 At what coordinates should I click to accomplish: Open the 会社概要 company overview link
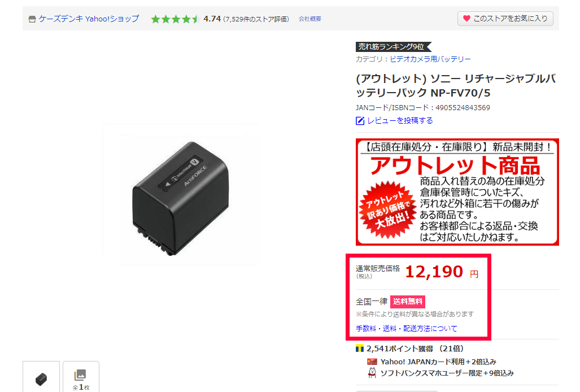coord(310,19)
